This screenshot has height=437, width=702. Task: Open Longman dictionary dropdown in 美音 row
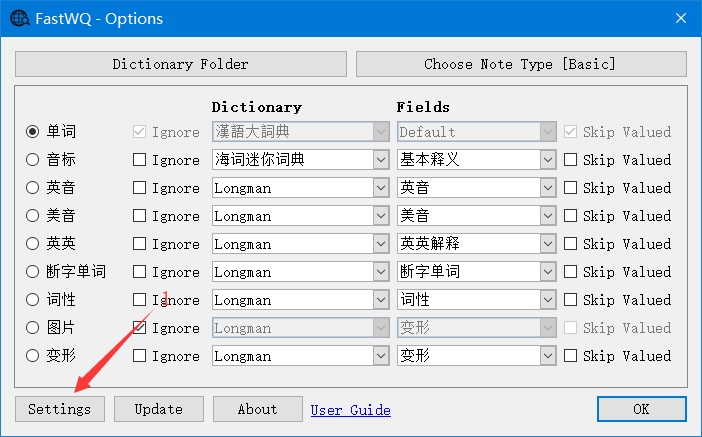[x=380, y=216]
